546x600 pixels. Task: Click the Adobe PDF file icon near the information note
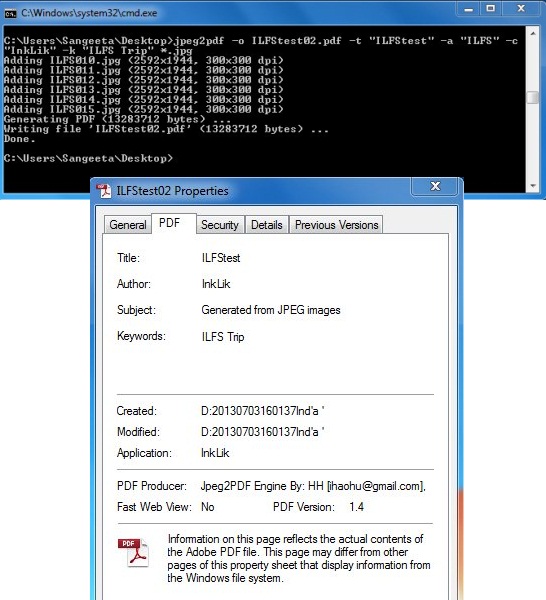(x=133, y=552)
